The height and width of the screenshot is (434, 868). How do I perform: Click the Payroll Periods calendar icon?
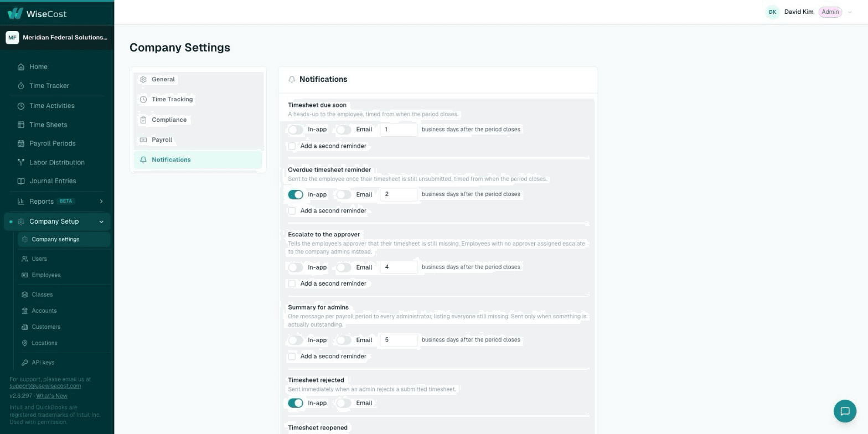click(x=21, y=143)
